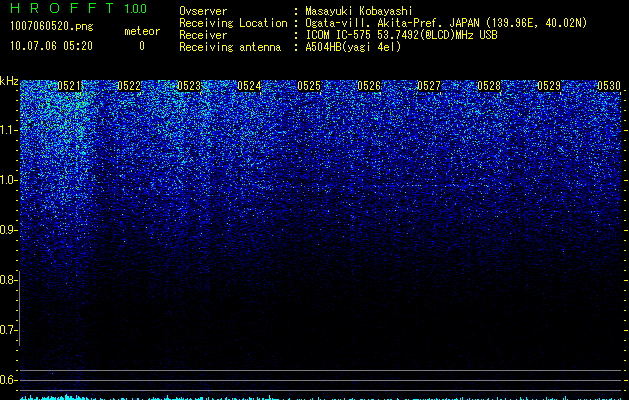
Task: Click the kHz axis unit label
Action: tap(9, 81)
